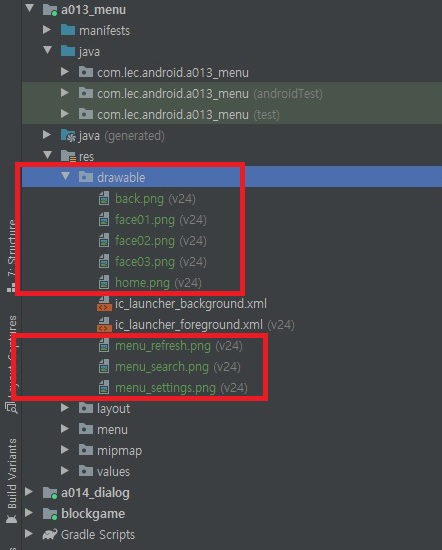Open the Build Variants tool window tab
The height and width of the screenshot is (550, 442).
click(11, 481)
